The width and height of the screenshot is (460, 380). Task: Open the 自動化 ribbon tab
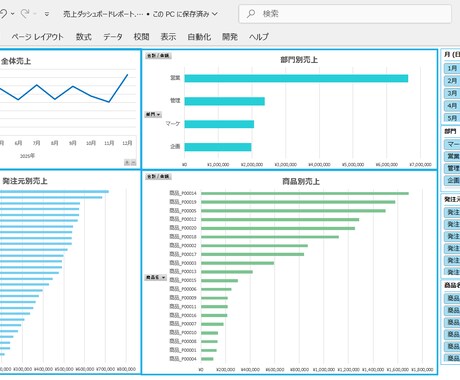pos(199,37)
